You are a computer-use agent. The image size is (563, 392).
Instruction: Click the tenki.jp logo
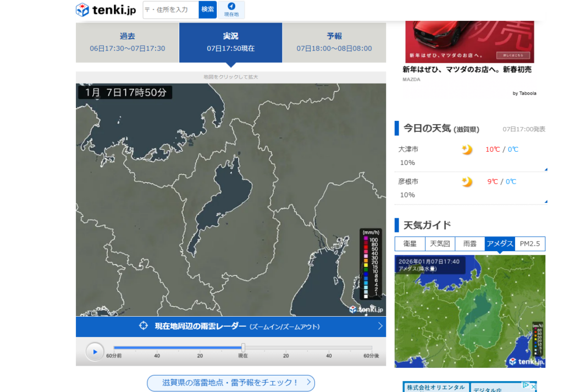pos(106,9)
